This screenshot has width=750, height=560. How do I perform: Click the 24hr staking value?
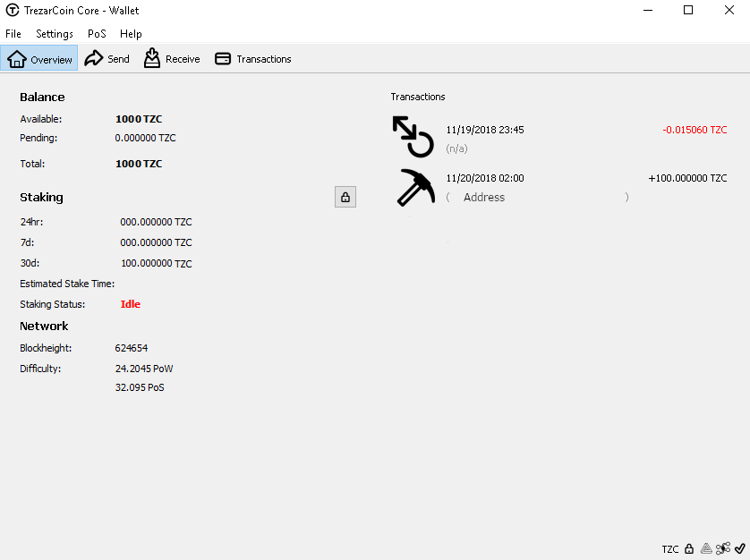156,222
